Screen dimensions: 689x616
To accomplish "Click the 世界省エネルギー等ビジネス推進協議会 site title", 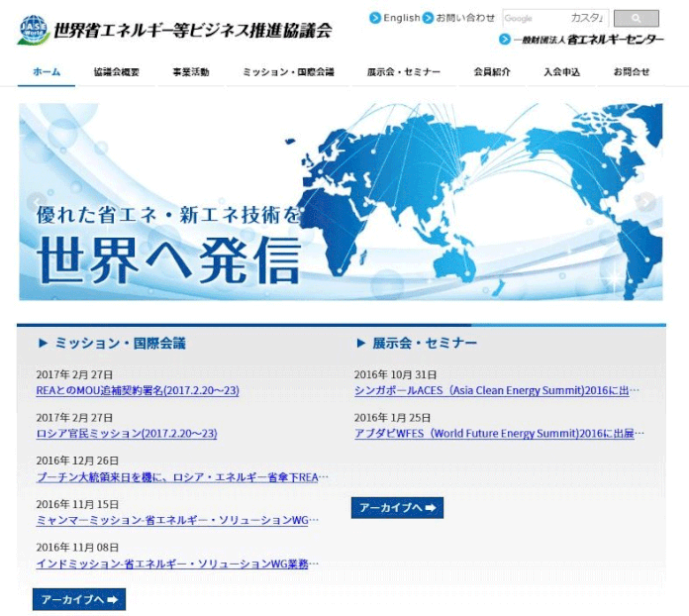I will tap(192, 31).
